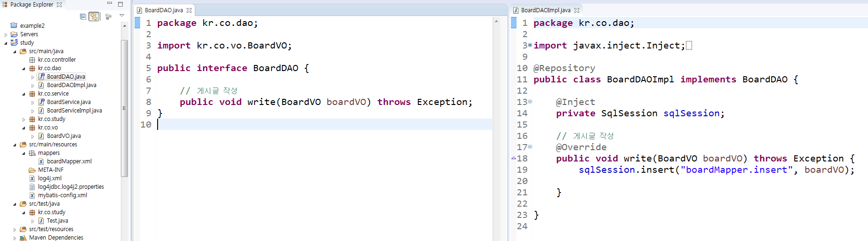Collapse the src/main/java source folder
The image size is (868, 241).
tap(15, 52)
